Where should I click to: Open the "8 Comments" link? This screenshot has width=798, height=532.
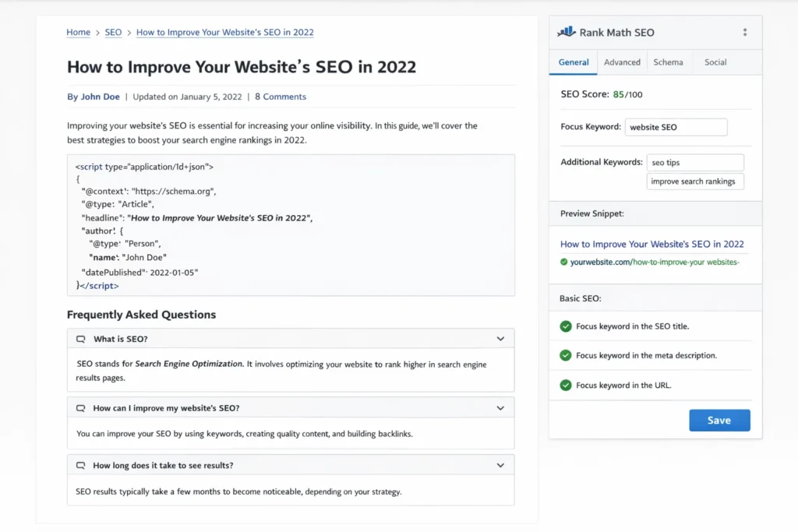(x=281, y=96)
